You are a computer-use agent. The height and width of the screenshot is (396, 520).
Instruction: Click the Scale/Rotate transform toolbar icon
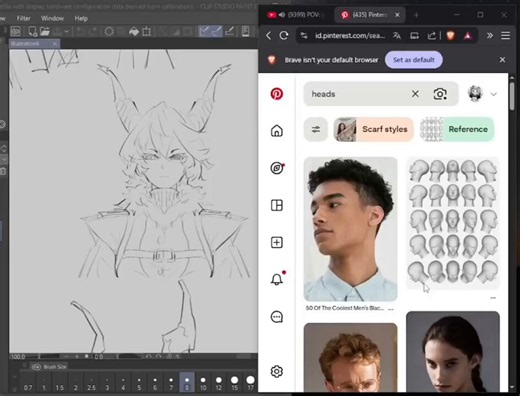(146, 32)
